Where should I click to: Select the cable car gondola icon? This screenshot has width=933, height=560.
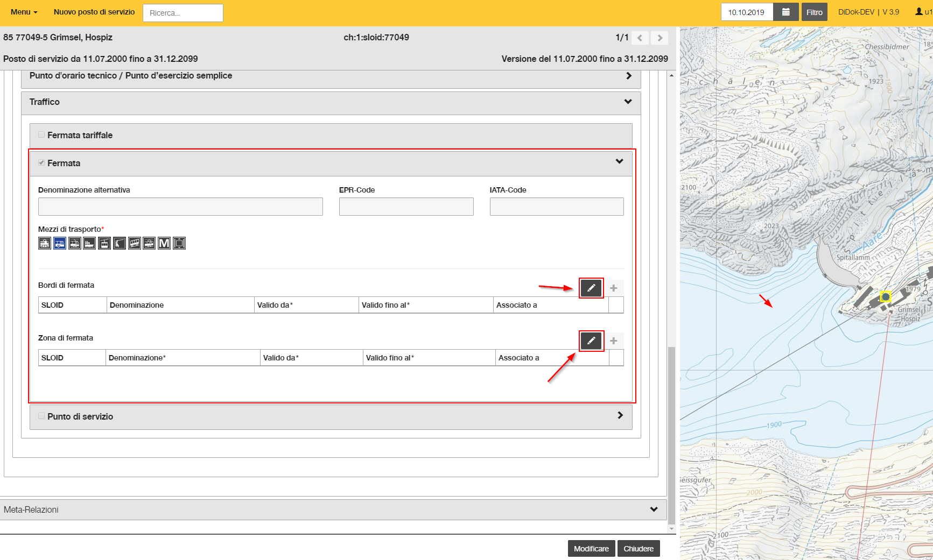tap(104, 243)
